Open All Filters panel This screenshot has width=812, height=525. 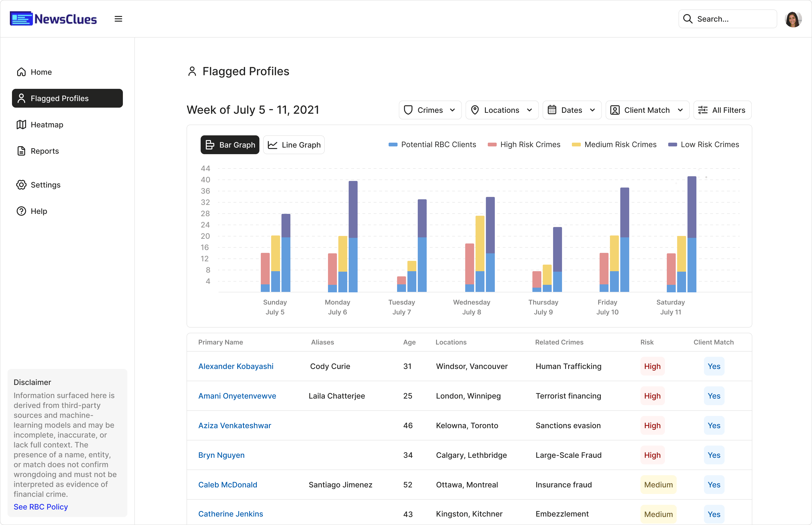[722, 110]
